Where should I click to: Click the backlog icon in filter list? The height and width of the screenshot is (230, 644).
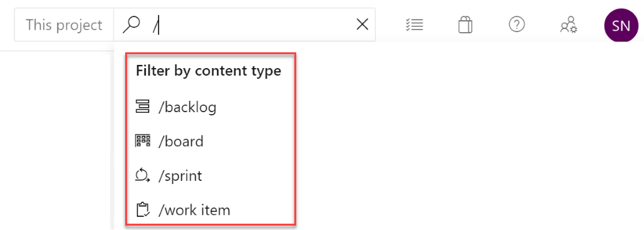pyautogui.click(x=143, y=107)
